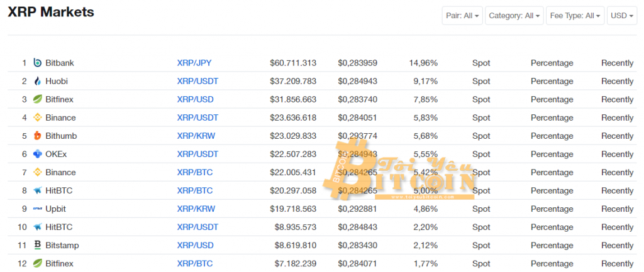Open the Fee Type: All dropdown
The height and width of the screenshot is (272, 644).
pos(575,16)
